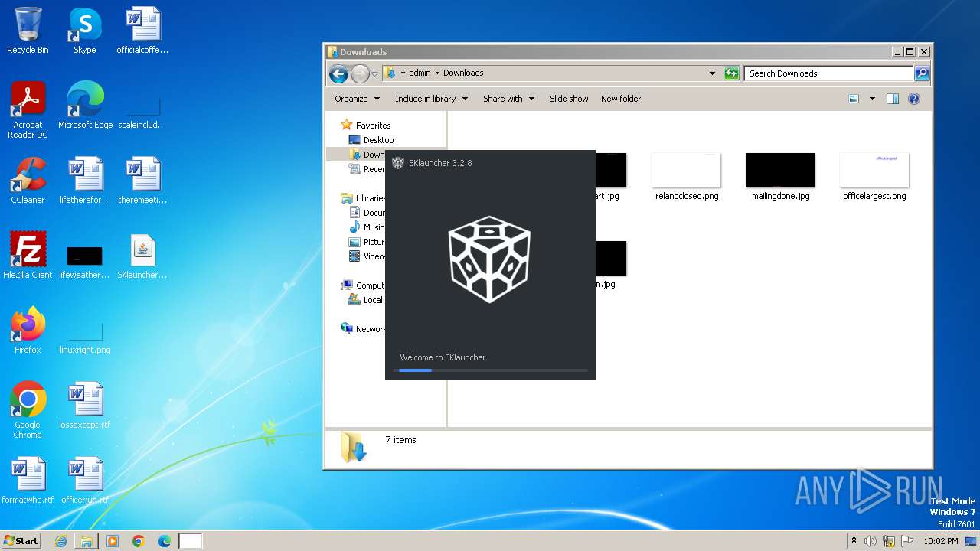Select lifetherefor document on desktop
This screenshot has width=980, height=551.
click(85, 181)
